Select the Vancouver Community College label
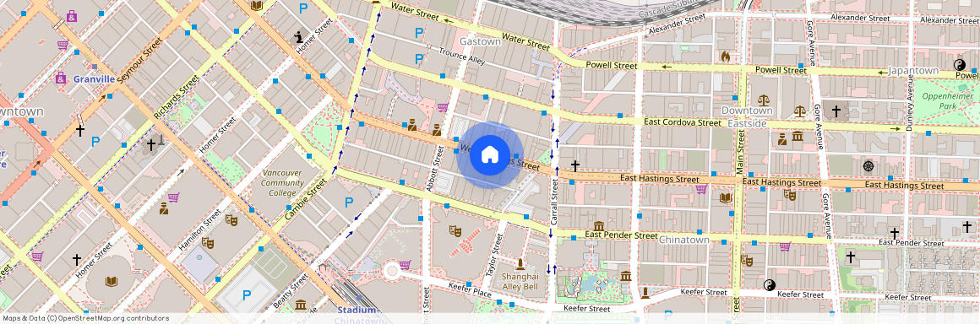The height and width of the screenshot is (324, 980). [282, 183]
